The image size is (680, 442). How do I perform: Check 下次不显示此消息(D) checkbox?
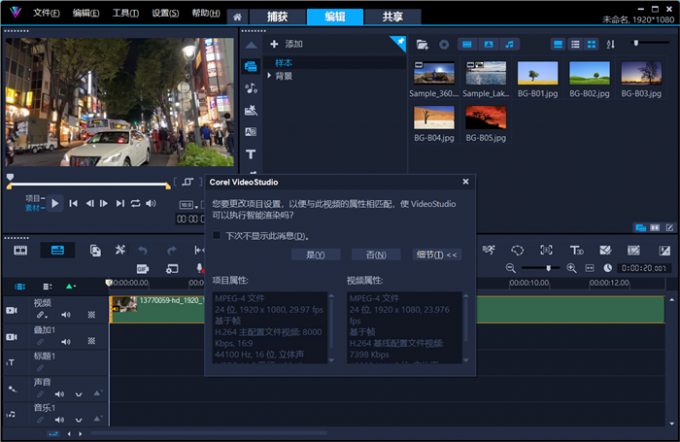pyautogui.click(x=217, y=236)
